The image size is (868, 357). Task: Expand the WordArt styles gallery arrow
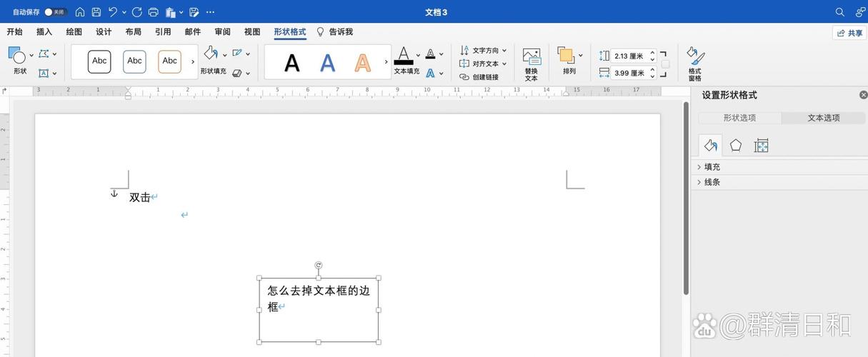point(386,62)
